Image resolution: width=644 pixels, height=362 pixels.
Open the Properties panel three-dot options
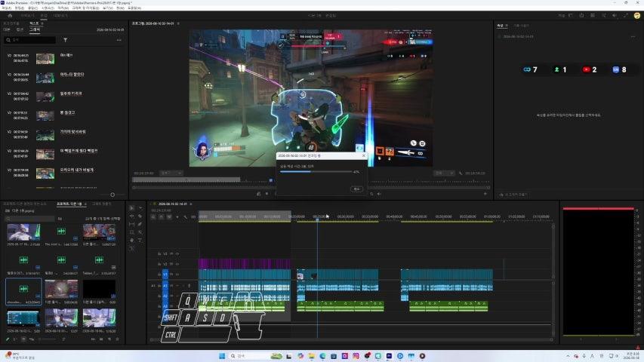pyautogui.click(x=633, y=36)
